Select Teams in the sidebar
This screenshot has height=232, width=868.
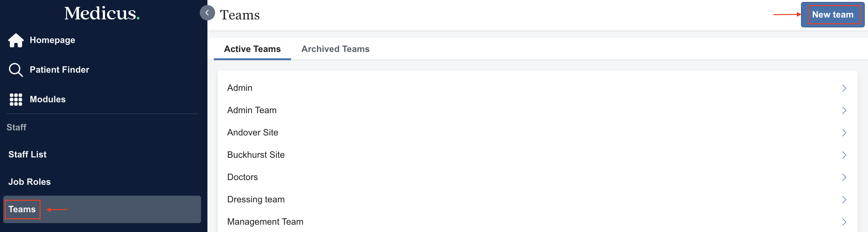coord(22,209)
